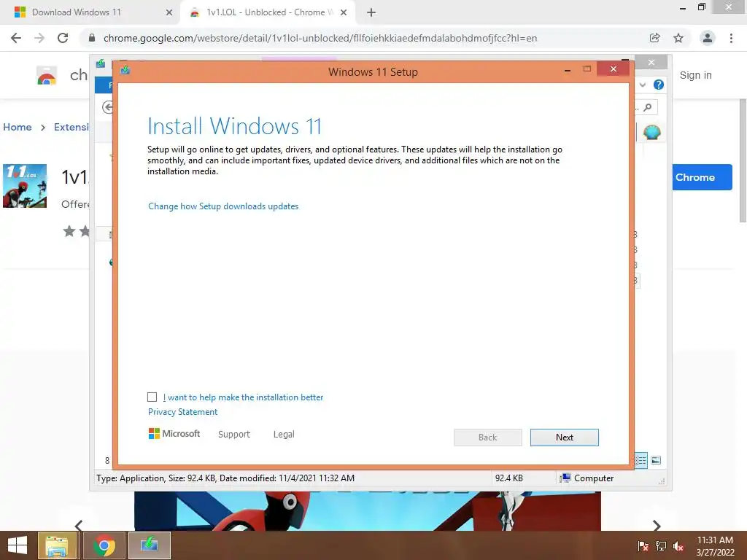Expand the File Explorer ribbon chevron
The height and width of the screenshot is (560, 747).
click(x=643, y=85)
